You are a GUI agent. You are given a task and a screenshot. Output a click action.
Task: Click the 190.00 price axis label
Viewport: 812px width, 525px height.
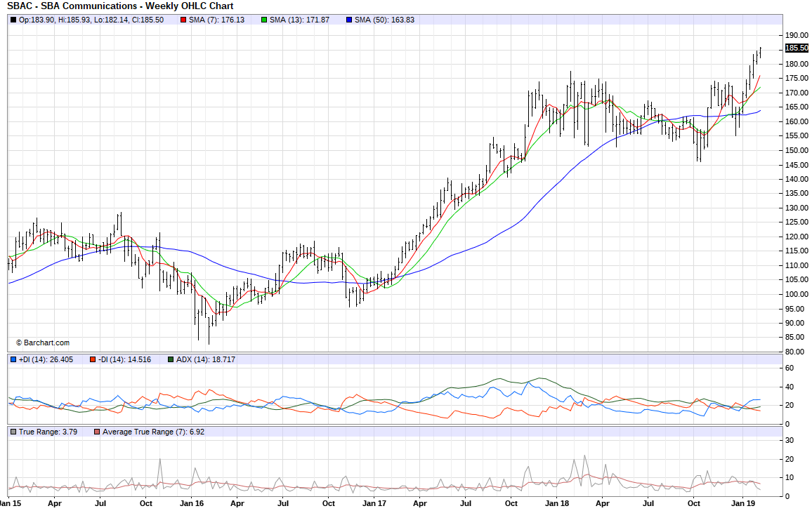(x=796, y=35)
